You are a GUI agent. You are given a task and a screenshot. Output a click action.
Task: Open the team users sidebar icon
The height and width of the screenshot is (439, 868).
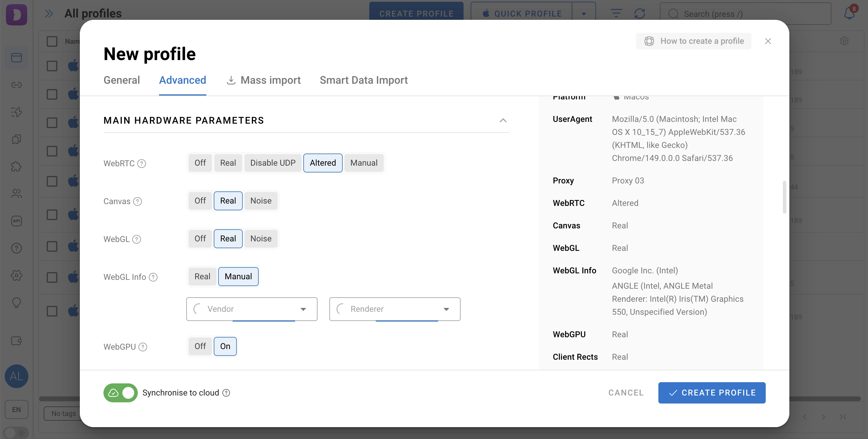[x=16, y=193]
